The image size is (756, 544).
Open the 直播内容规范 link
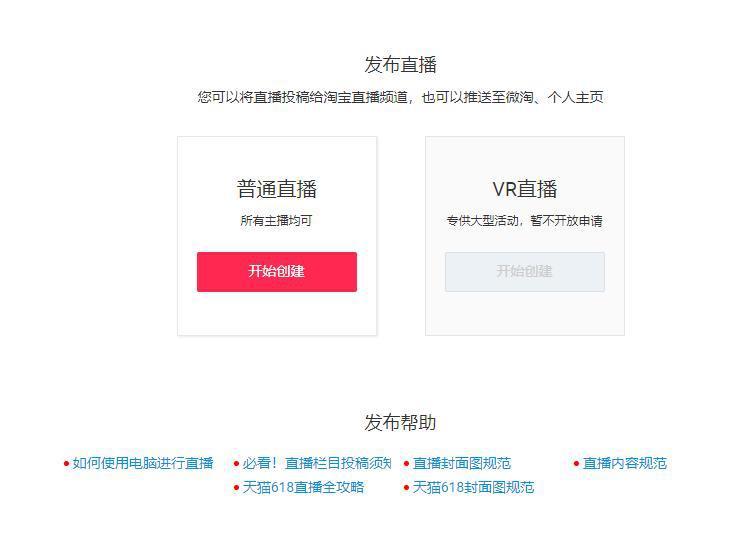coord(625,463)
